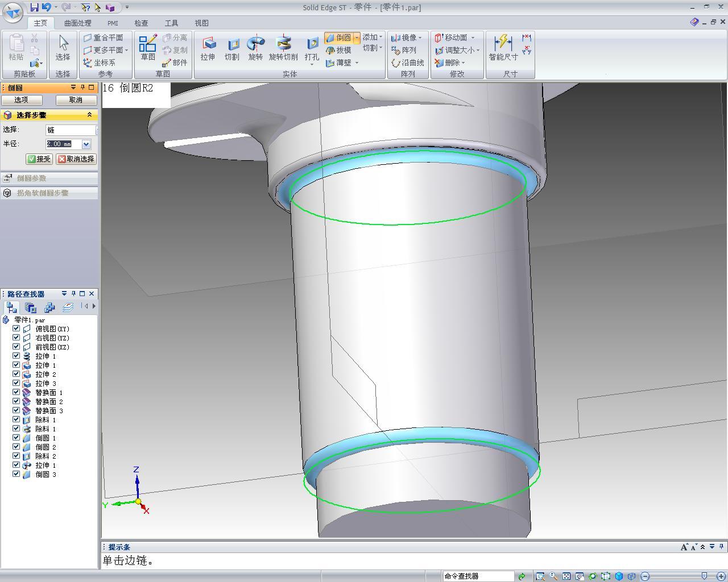The image size is (728, 582).
Task: Save the part with the Save icon
Action: [x=34, y=7]
